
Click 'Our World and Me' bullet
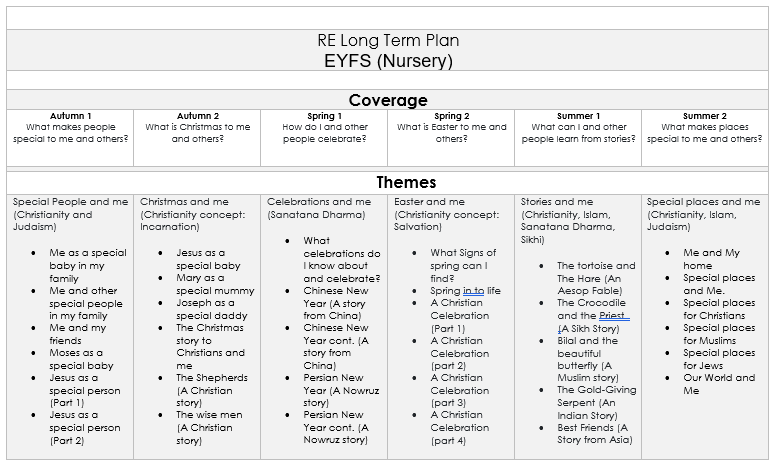[x=719, y=384]
